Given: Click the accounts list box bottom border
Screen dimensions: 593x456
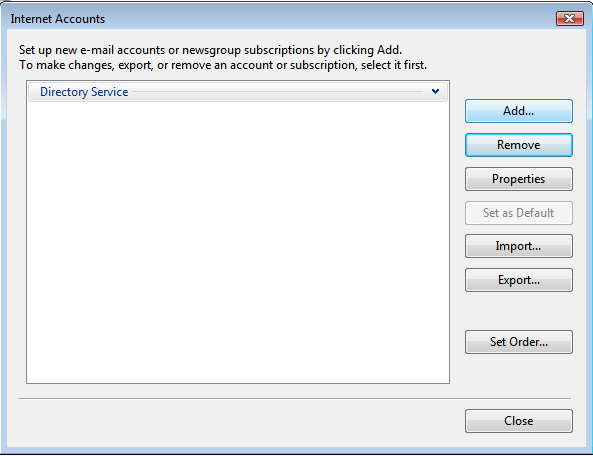Looking at the screenshot, I should click(x=238, y=383).
